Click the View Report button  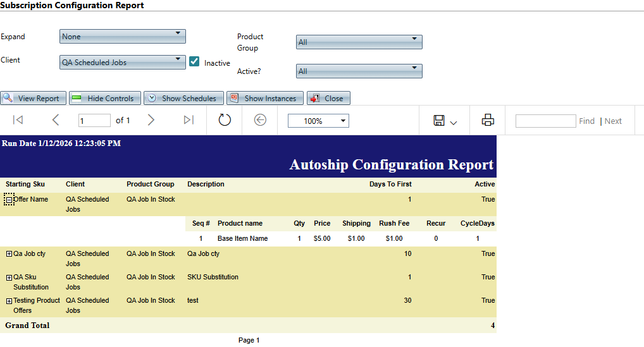pyautogui.click(x=33, y=98)
